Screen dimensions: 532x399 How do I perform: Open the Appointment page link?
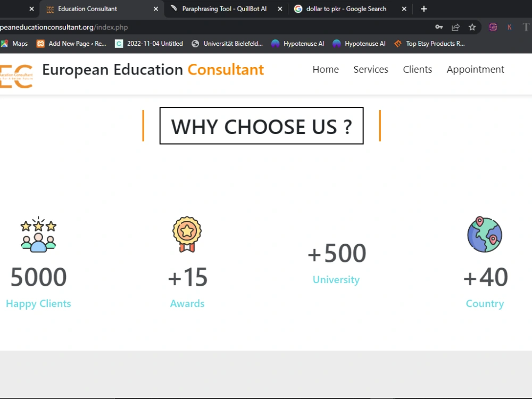coord(475,70)
